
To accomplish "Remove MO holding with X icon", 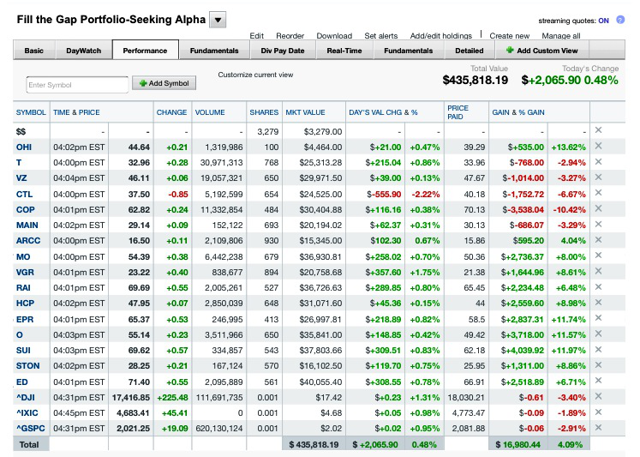I will 598,255.
